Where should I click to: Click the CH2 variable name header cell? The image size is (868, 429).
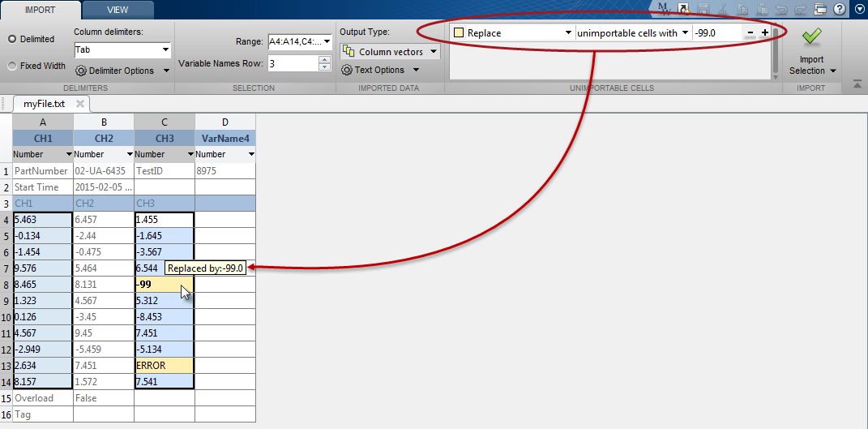click(104, 139)
